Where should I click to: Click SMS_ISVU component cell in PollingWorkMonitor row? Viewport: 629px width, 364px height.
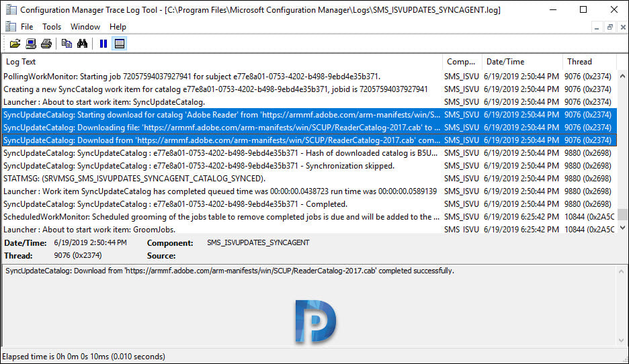click(x=461, y=76)
